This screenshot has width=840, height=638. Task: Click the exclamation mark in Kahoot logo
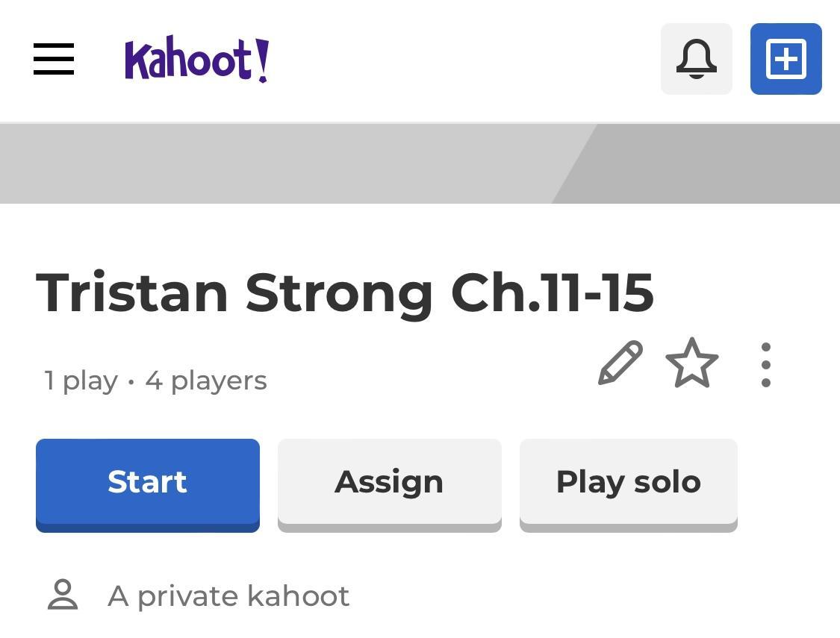pos(261,60)
